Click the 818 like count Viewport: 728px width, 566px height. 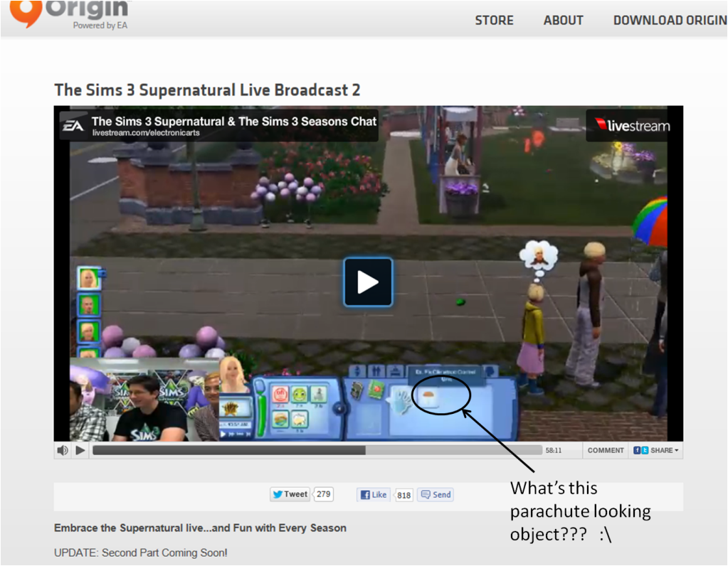403,495
